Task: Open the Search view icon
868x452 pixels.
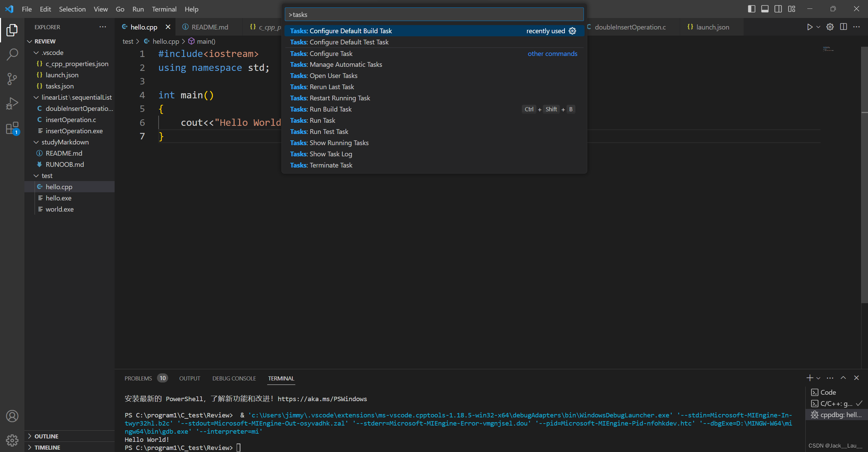Action: click(x=12, y=54)
